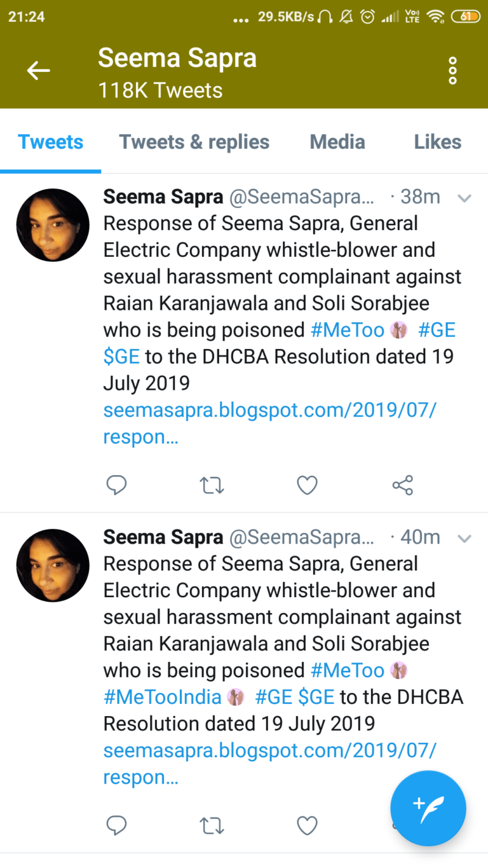Switch to the Tweets & replies tab
The height and width of the screenshot is (868, 488).
(194, 142)
